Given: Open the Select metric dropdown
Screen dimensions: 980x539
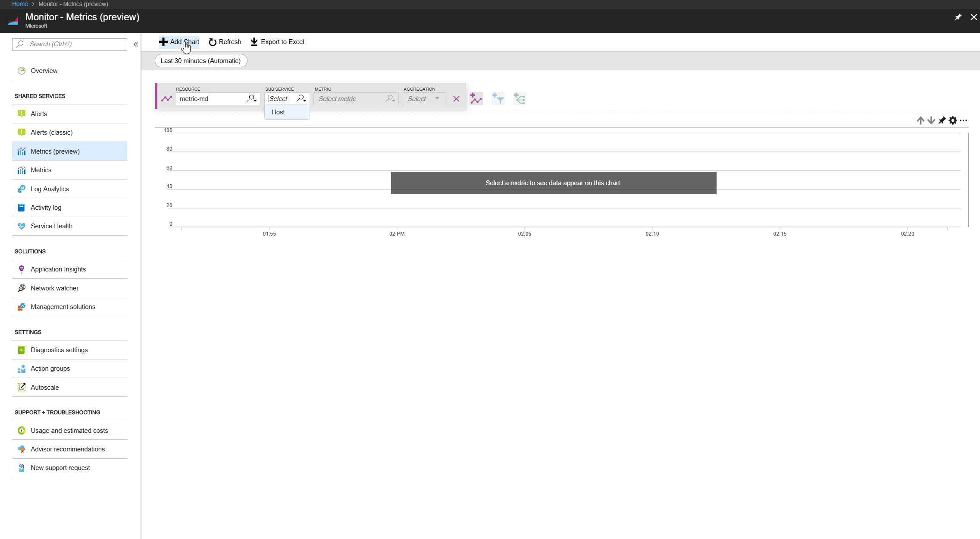Looking at the screenshot, I should (x=356, y=99).
